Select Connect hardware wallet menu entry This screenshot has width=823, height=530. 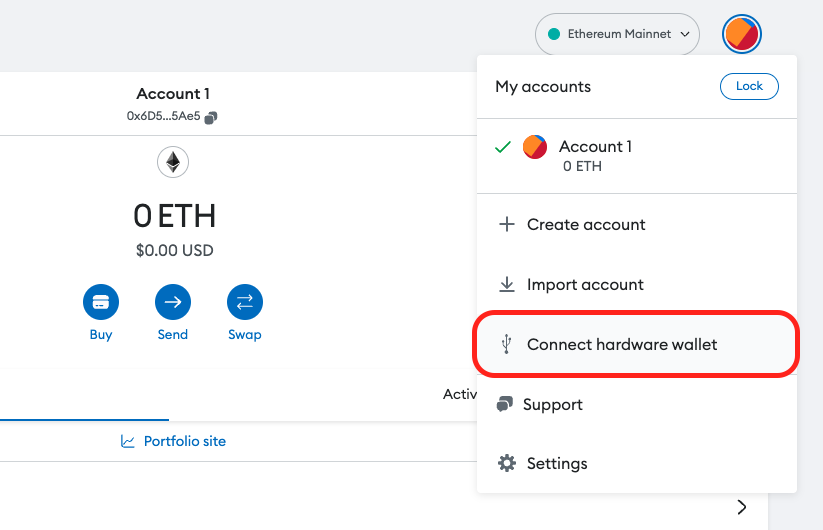[637, 344]
